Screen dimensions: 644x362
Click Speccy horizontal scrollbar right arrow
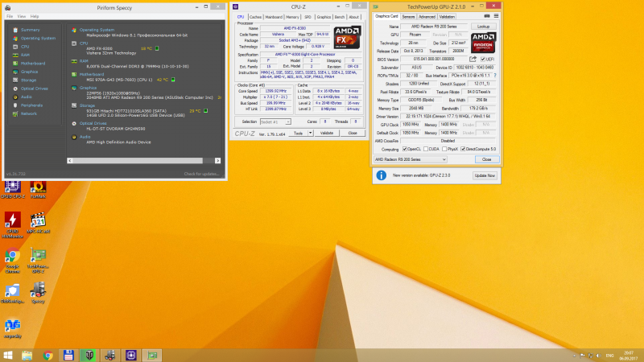217,160
